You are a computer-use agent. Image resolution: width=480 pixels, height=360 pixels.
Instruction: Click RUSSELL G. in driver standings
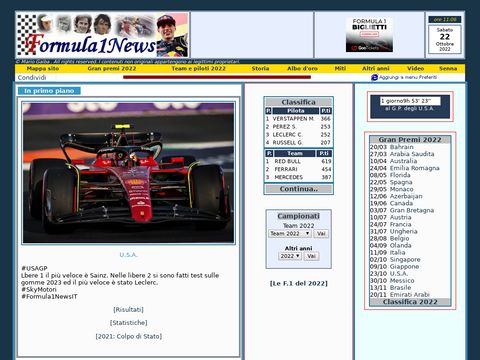pos(288,143)
